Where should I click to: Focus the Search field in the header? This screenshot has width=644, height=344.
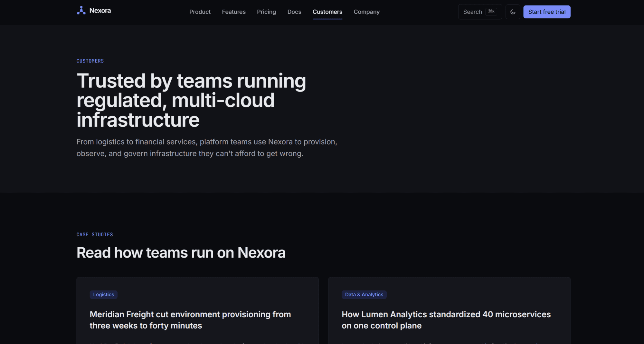[x=480, y=12]
